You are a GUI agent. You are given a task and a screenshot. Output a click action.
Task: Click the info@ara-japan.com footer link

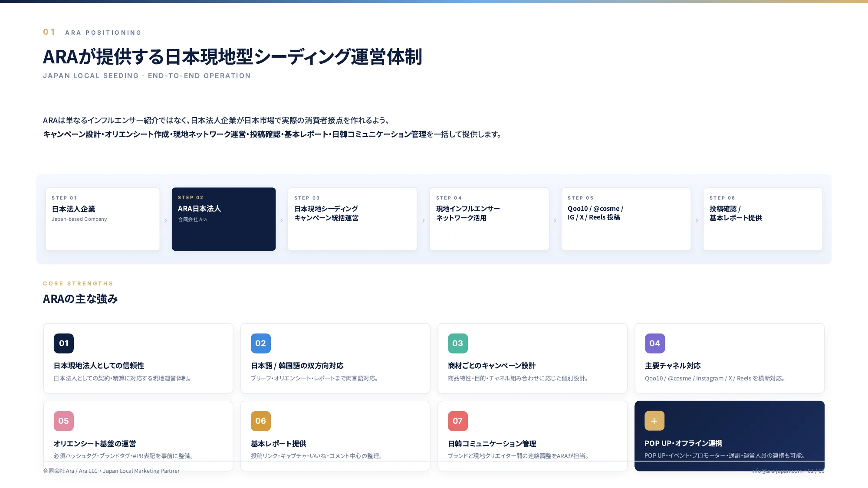[777, 471]
